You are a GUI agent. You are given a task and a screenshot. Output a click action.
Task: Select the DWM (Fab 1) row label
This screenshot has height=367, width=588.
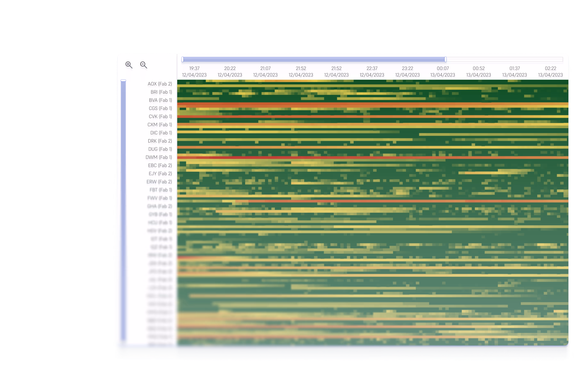pyautogui.click(x=159, y=157)
